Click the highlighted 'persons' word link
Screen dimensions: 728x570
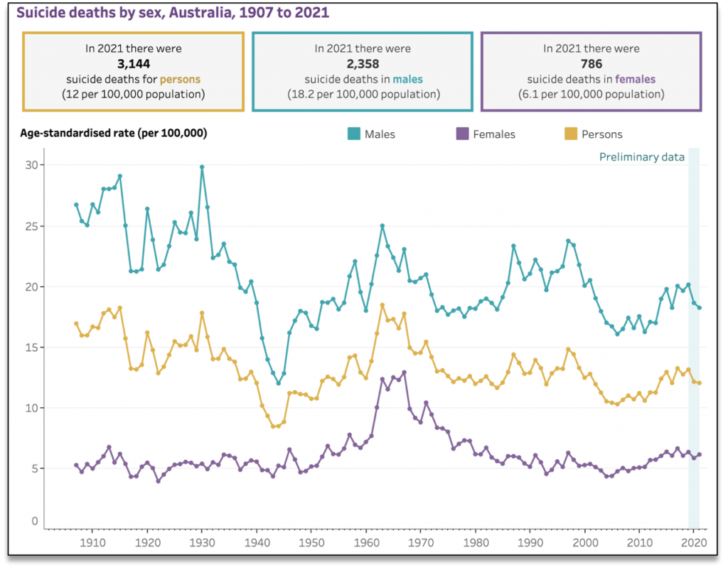(180, 80)
